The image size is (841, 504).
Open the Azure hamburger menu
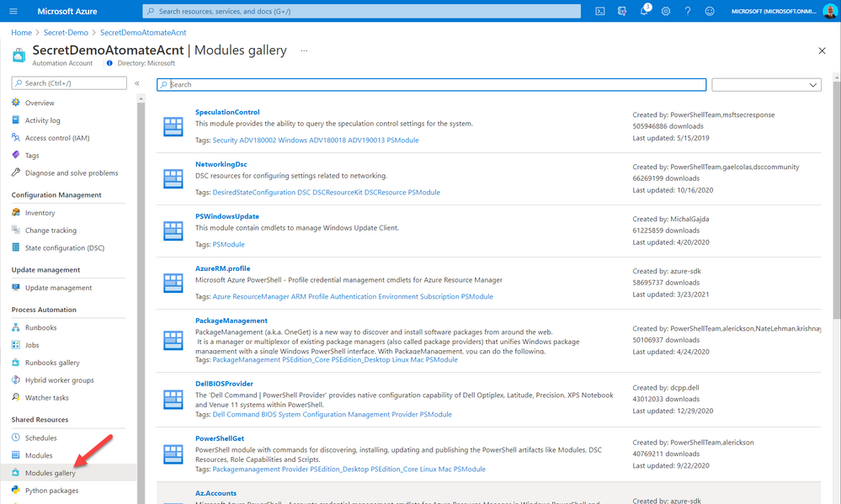coord(12,12)
